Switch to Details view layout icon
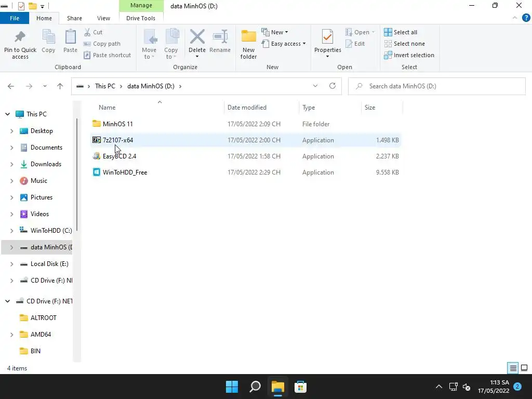Image resolution: width=532 pixels, height=399 pixels. point(513,368)
